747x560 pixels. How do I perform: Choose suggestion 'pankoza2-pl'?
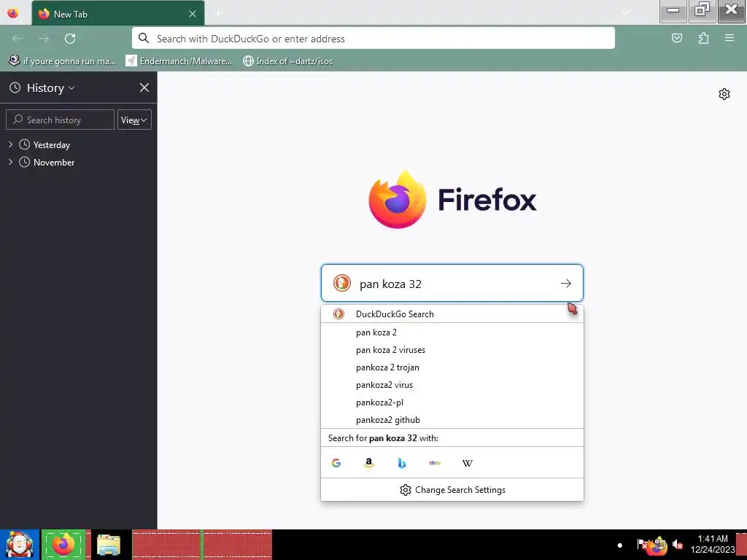(x=452, y=402)
